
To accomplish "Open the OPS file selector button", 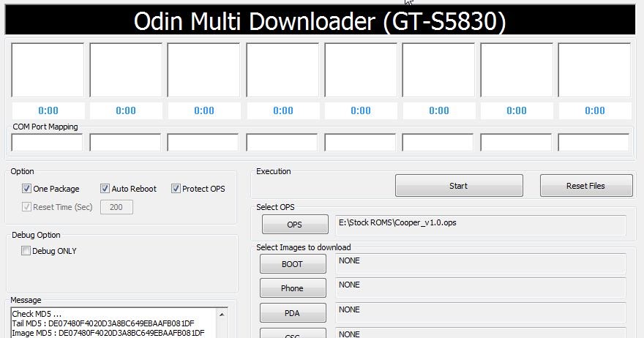I will (x=295, y=225).
